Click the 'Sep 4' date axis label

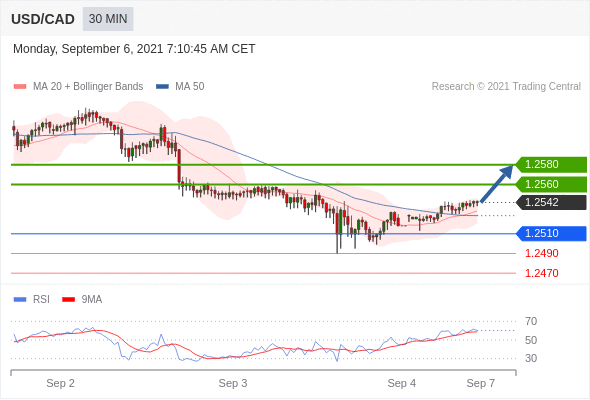coord(402,383)
